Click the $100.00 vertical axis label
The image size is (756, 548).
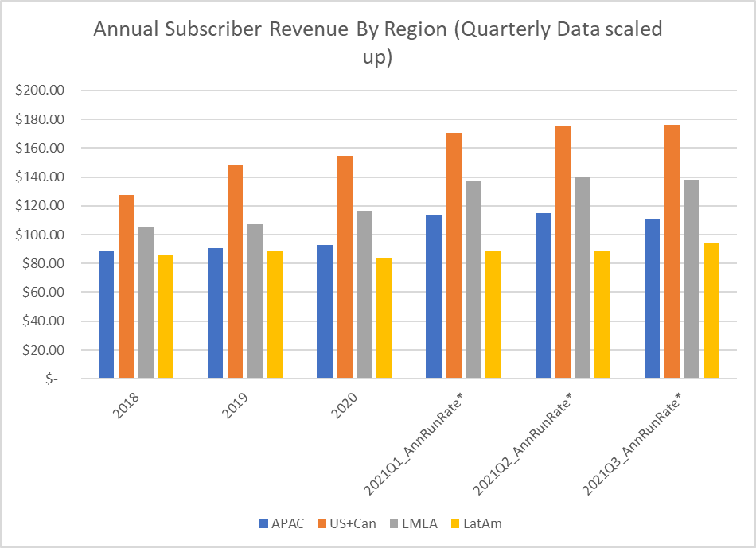pyautogui.click(x=41, y=235)
